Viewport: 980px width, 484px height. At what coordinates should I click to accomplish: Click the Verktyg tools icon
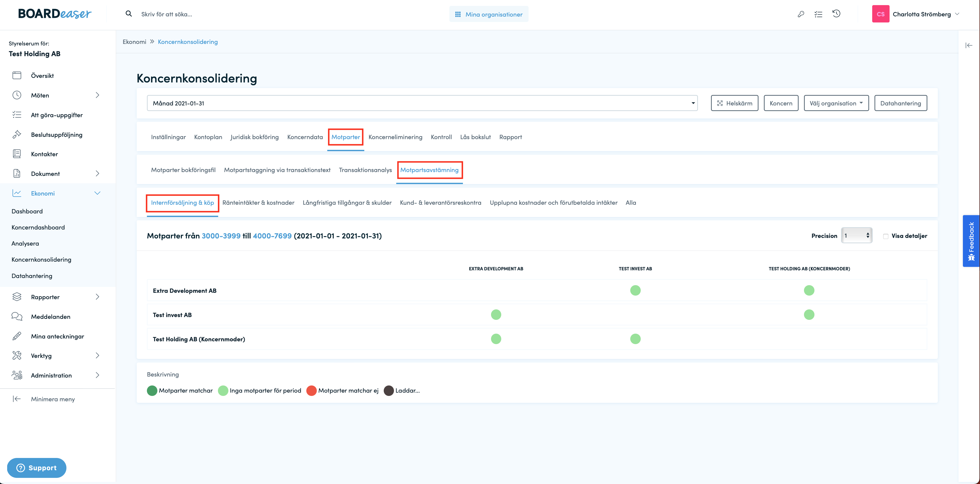pyautogui.click(x=17, y=356)
